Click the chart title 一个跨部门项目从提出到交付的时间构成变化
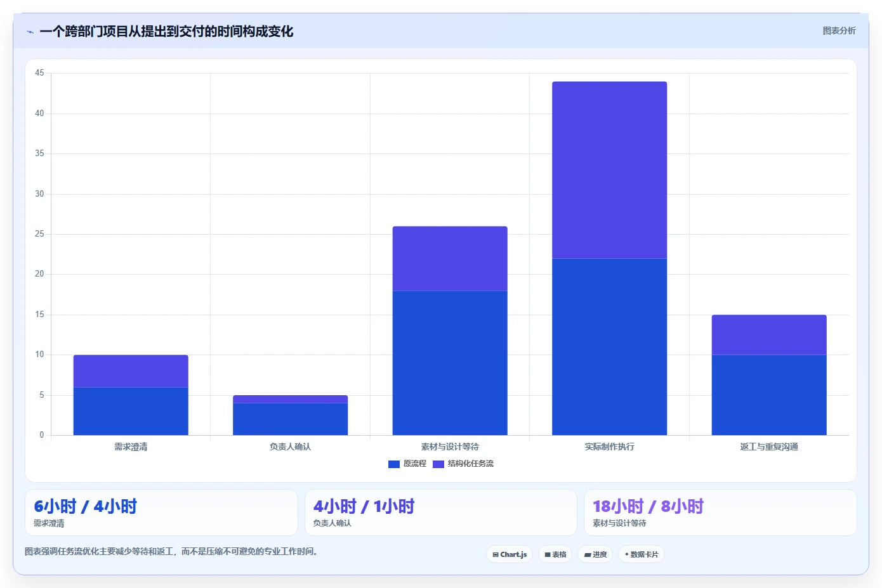This screenshot has height=588, width=882. 166,31
